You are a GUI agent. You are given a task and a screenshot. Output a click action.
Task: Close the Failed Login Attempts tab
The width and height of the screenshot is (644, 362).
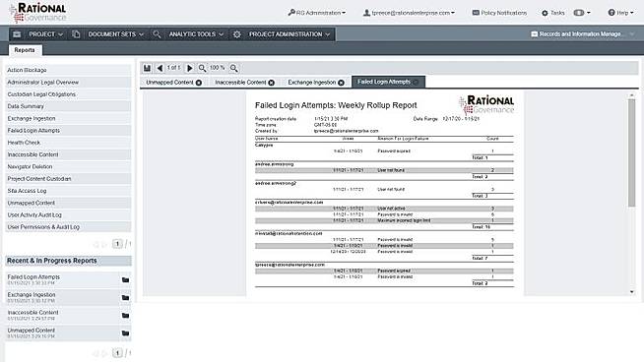tap(416, 82)
